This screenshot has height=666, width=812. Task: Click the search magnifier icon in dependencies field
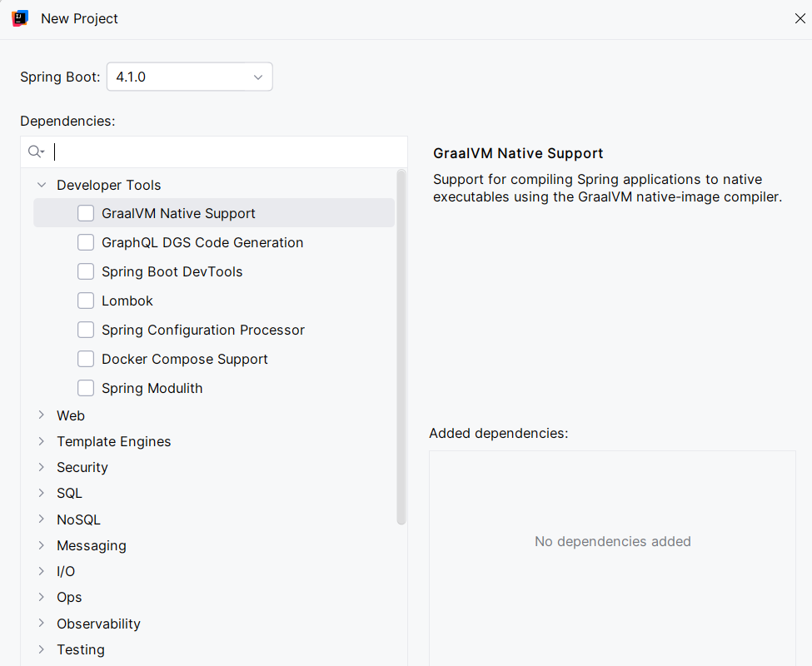36,152
